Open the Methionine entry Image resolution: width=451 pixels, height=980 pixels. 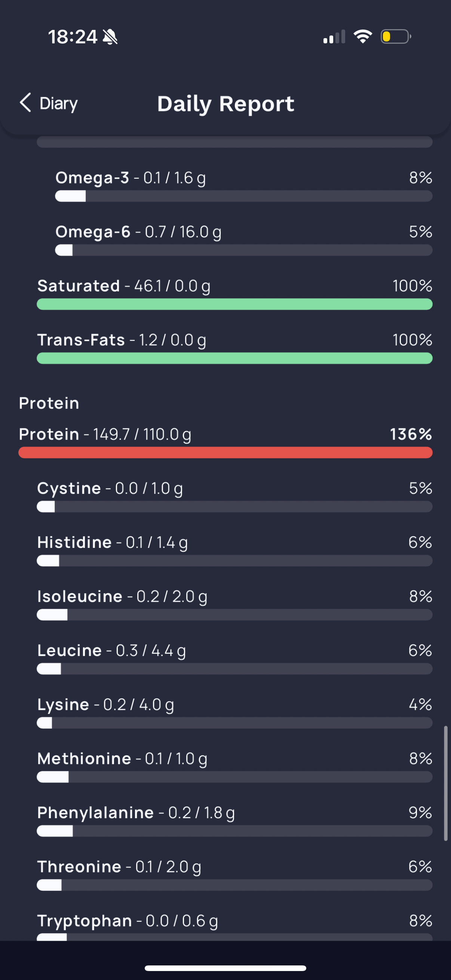tap(234, 767)
